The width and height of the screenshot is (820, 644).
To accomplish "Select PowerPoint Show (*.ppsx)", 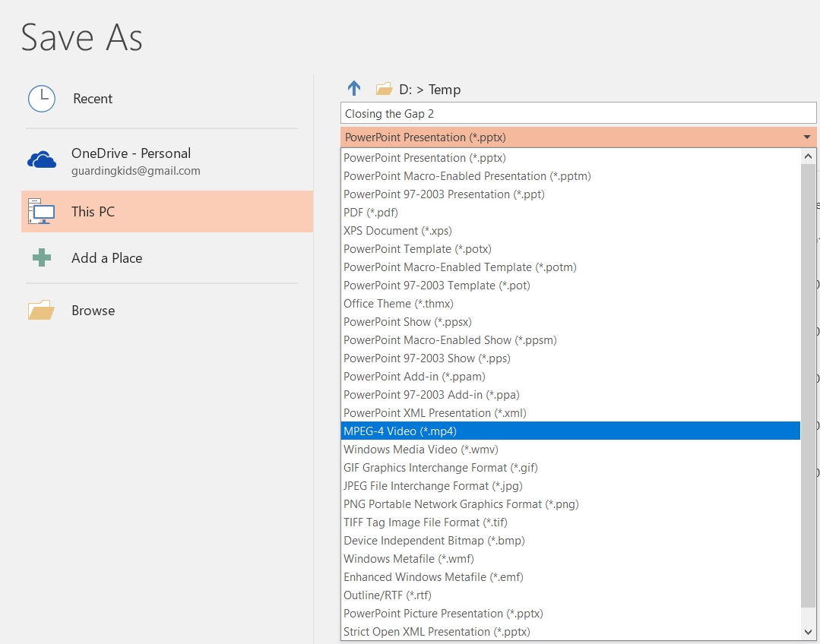I will tap(571, 322).
